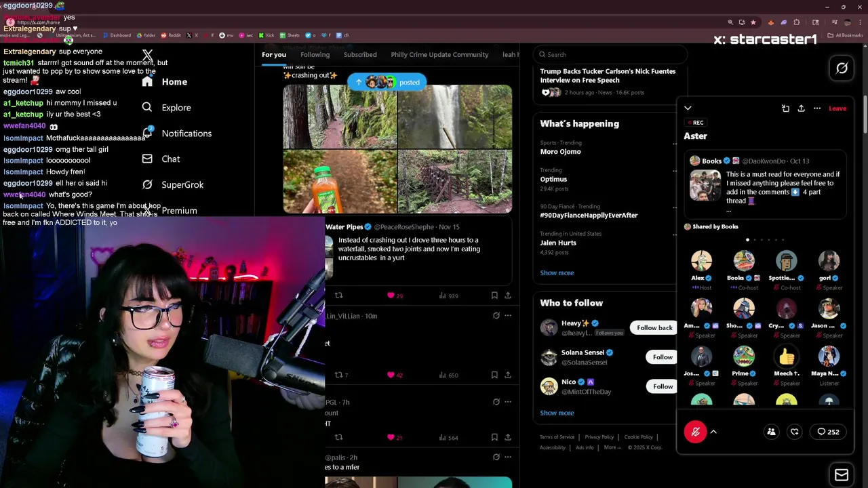Share the PGL 7h post
This screenshot has height=488, width=868.
pyautogui.click(x=508, y=437)
